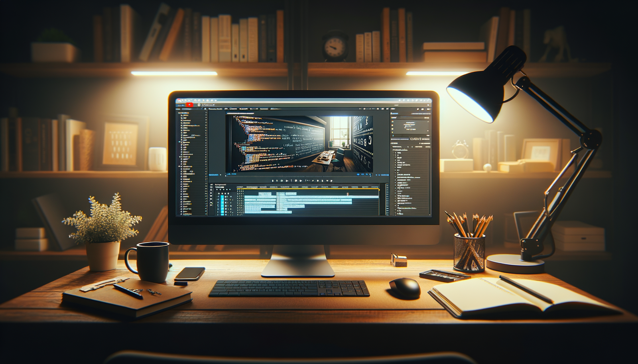Click the orange marker on the timeline clip
The image size is (638, 364).
347,194
